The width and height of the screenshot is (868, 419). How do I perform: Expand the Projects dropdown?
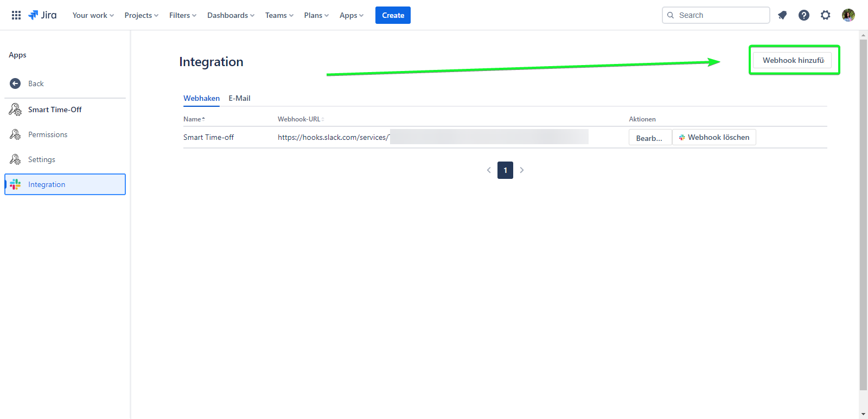click(141, 15)
